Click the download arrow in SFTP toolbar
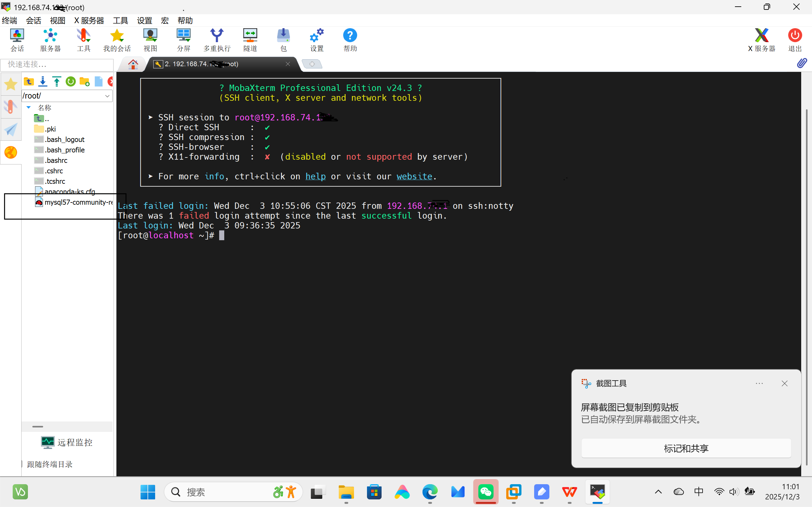812x507 pixels. [x=43, y=81]
